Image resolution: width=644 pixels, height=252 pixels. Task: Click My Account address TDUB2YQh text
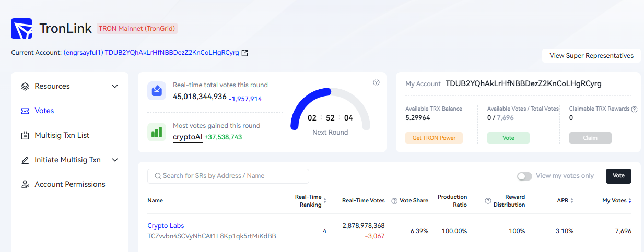pos(523,83)
